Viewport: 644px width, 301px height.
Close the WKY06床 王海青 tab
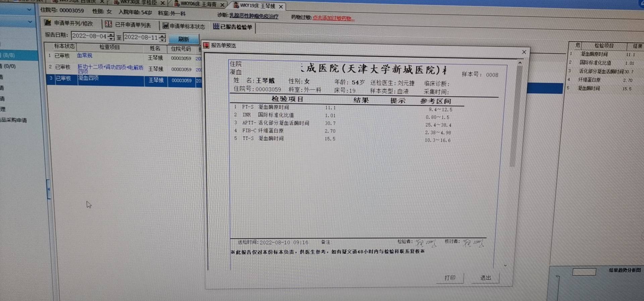click(222, 5)
